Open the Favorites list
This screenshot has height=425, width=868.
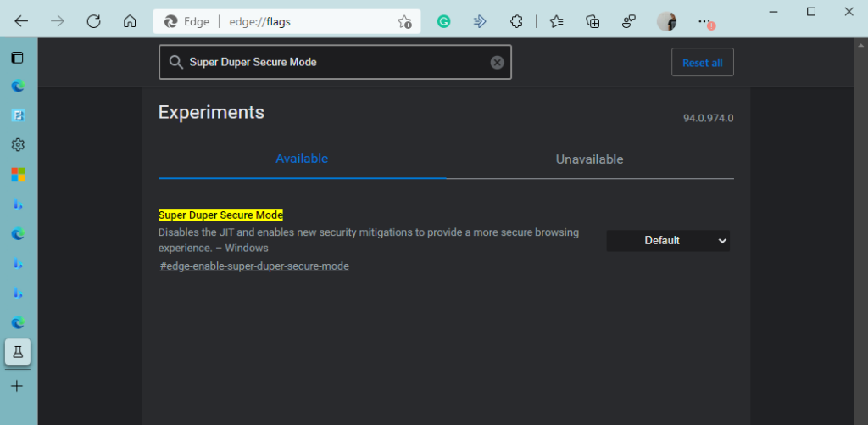coord(556,21)
